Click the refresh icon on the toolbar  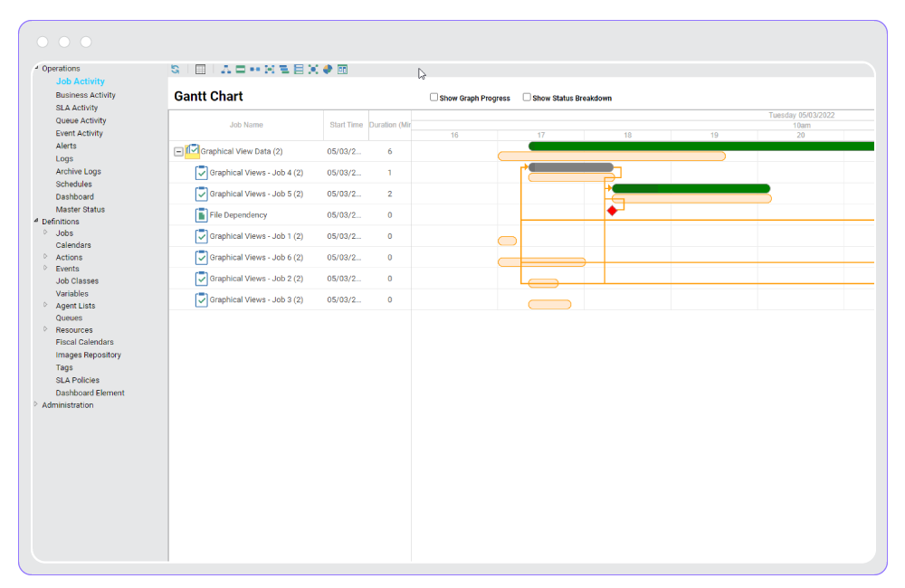174,69
